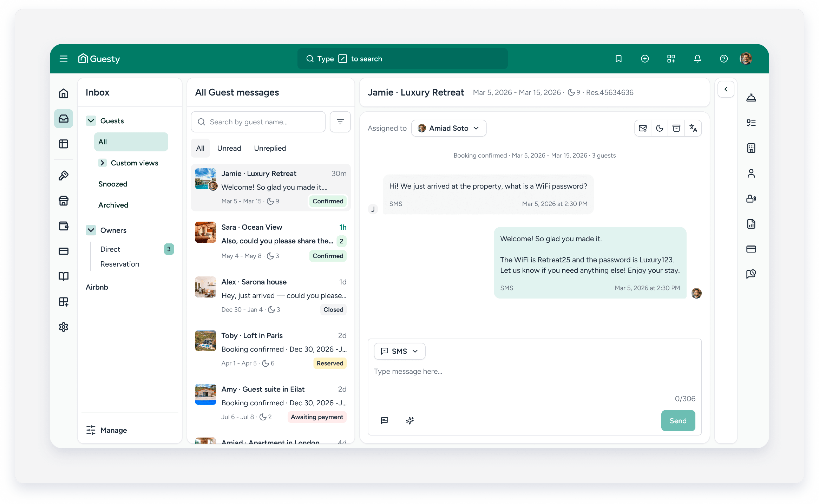Open the filter icon beside guest search
The image size is (819, 504).
tap(340, 122)
